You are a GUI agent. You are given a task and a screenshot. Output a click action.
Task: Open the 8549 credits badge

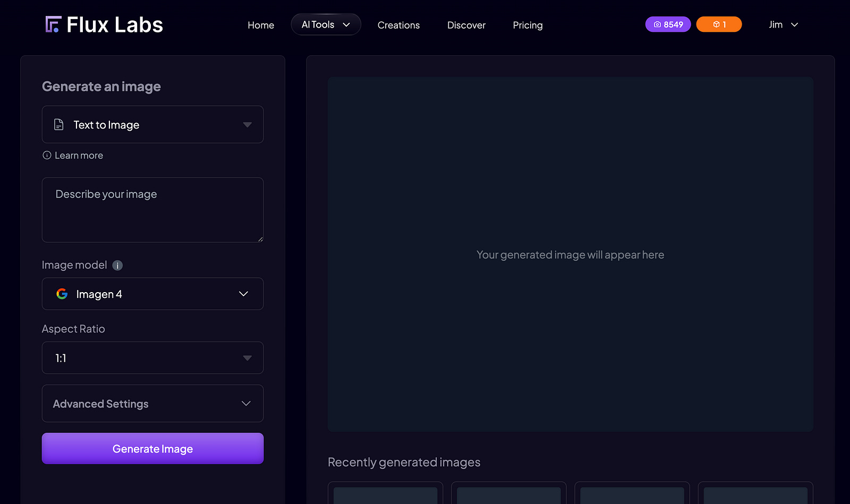(x=668, y=24)
